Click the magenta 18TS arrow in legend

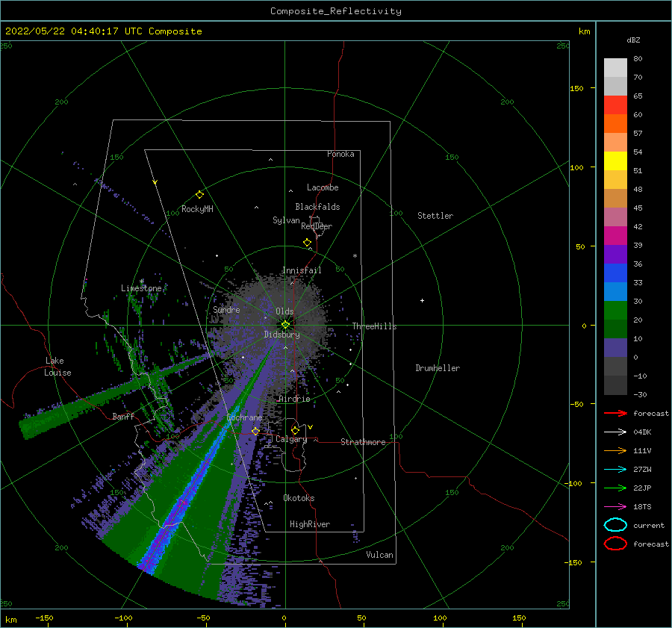615,507
